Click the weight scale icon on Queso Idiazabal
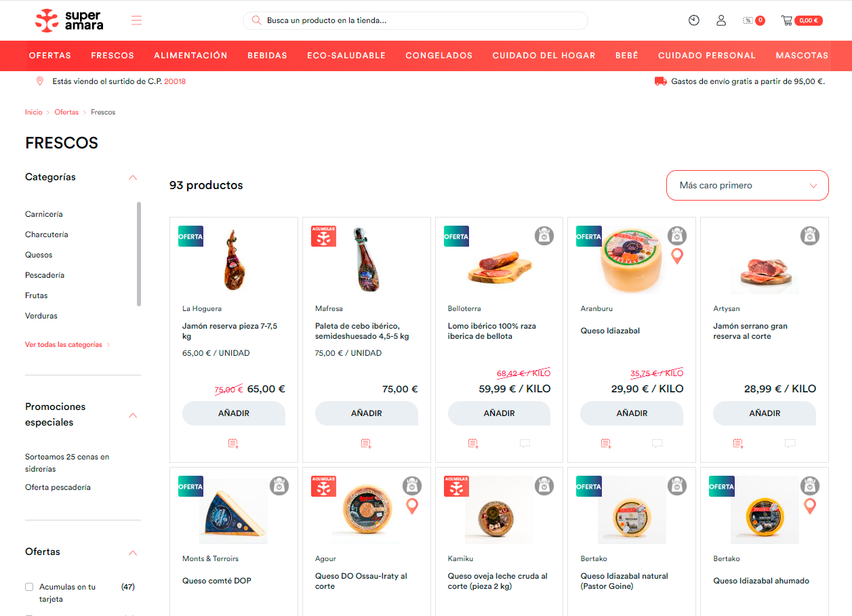This screenshot has height=616, width=852. [x=676, y=236]
